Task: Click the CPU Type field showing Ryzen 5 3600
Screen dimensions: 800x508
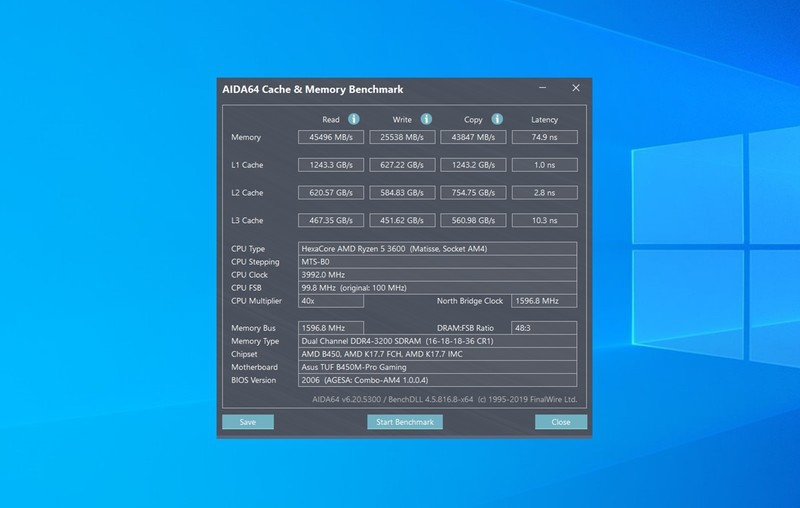Action: (437, 248)
